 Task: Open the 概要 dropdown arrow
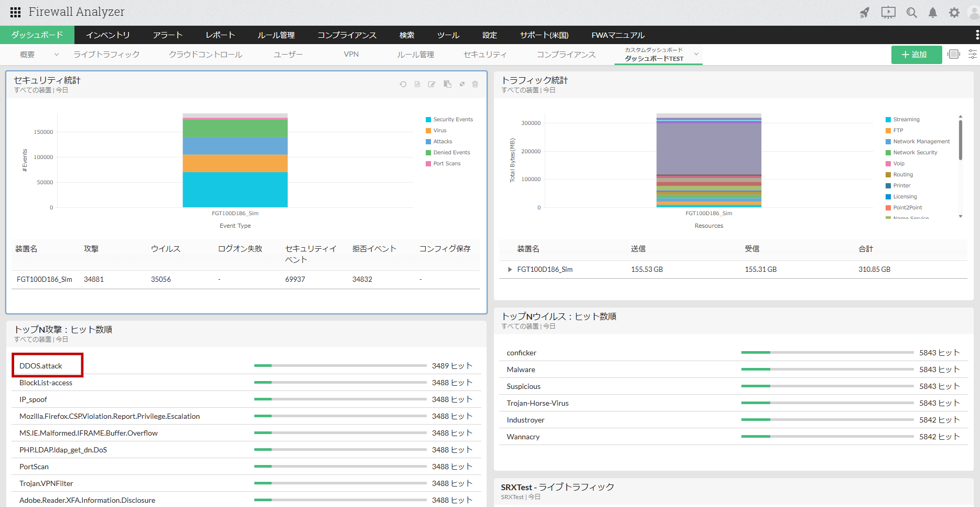coord(57,55)
